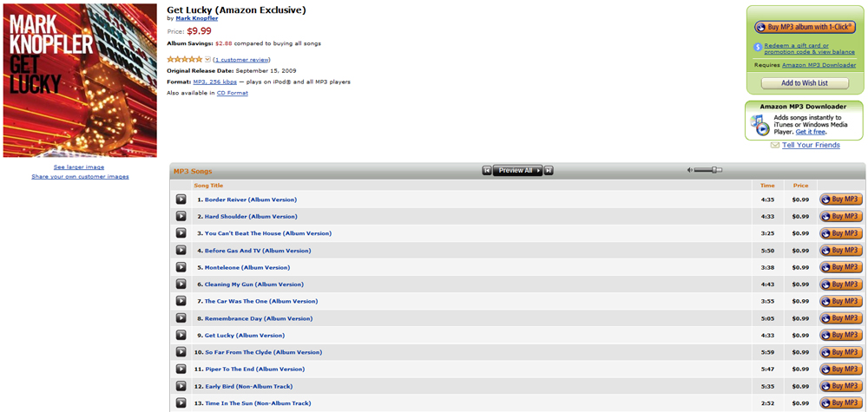Buy MP3 for Time In The Sun
This screenshot has width=868, height=412.
click(x=841, y=402)
